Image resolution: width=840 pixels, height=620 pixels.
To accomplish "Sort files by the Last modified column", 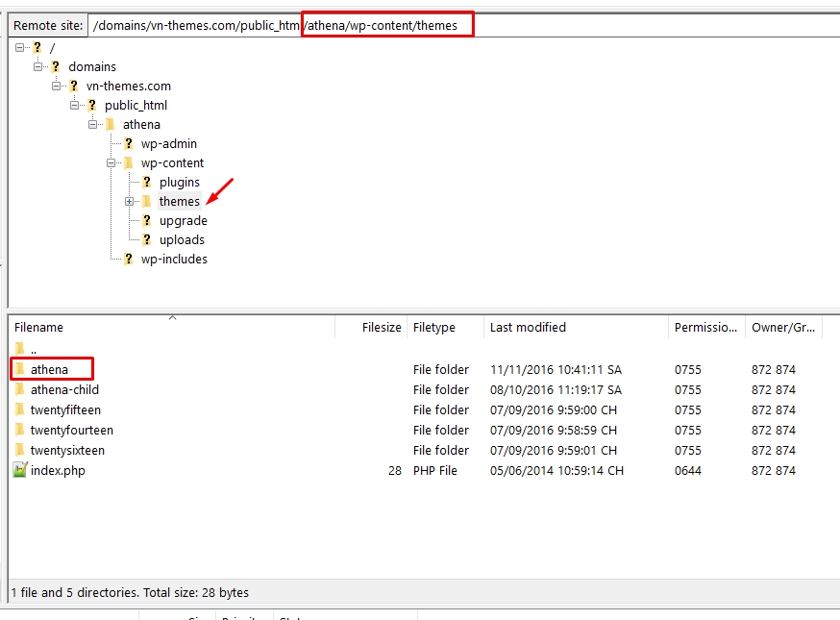I will point(529,327).
